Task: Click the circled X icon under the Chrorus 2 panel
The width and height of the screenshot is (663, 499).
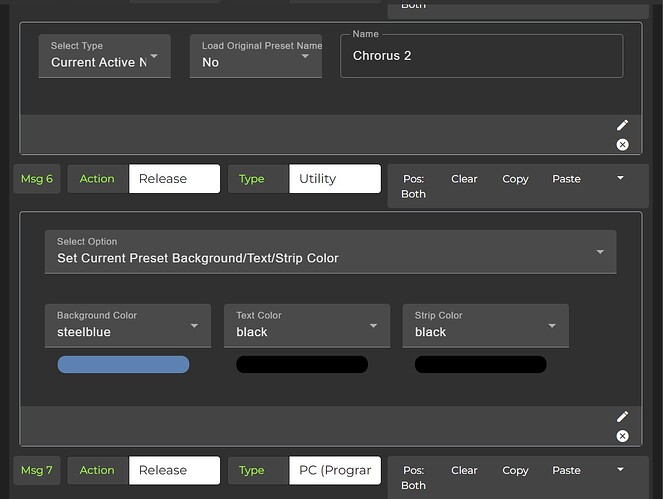Action: coord(622,145)
